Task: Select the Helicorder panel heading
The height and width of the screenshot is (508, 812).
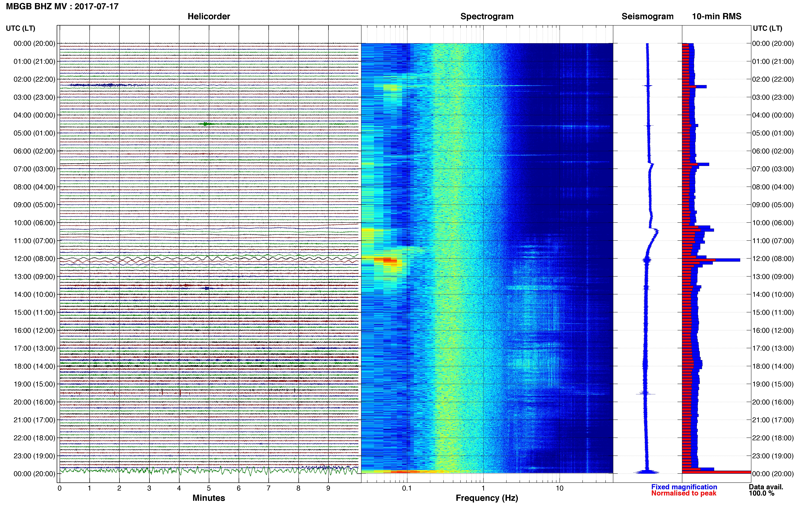Action: point(209,16)
